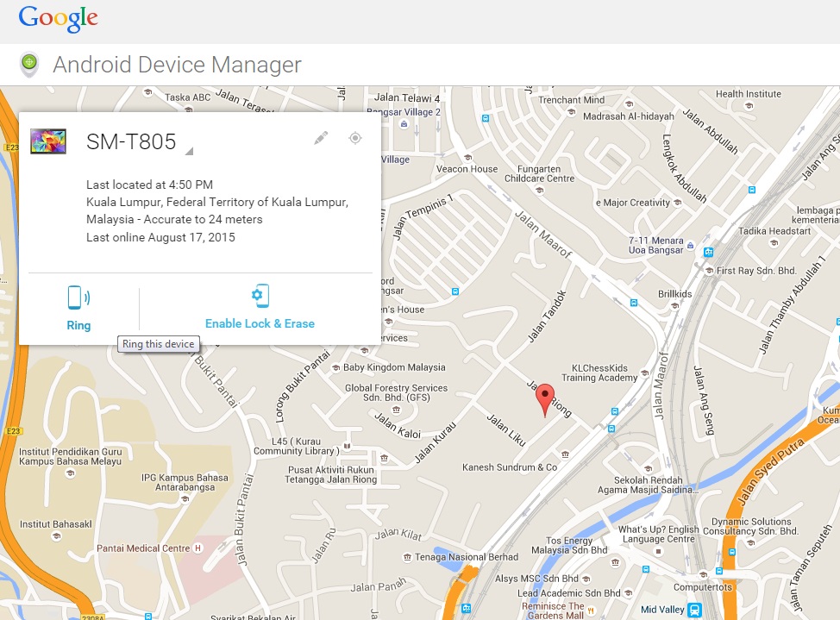Click the Mid Valley train station icon
The height and width of the screenshot is (620, 840).
click(696, 610)
